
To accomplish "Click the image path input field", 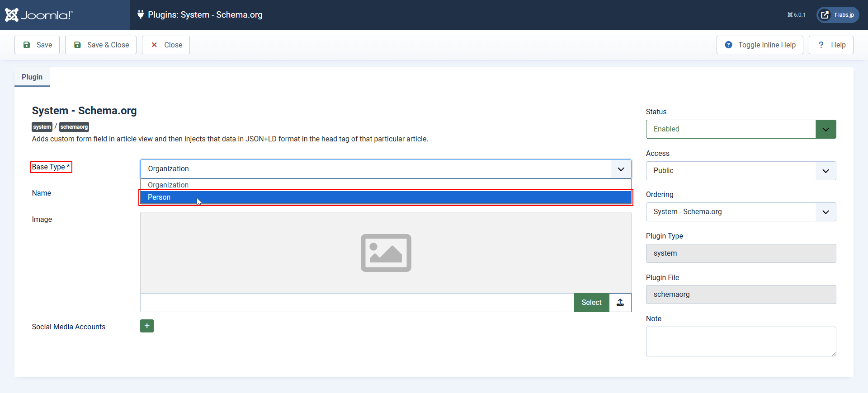I will coord(357,303).
